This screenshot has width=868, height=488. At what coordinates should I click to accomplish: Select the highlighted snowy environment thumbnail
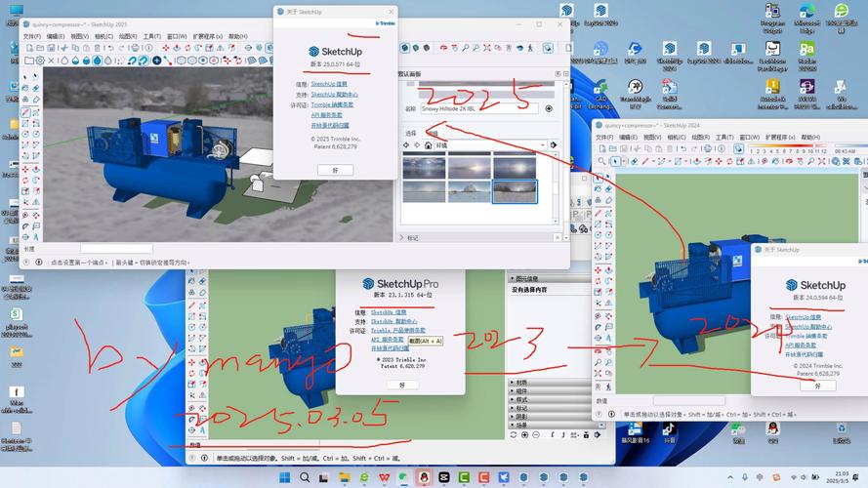pyautogui.click(x=515, y=191)
